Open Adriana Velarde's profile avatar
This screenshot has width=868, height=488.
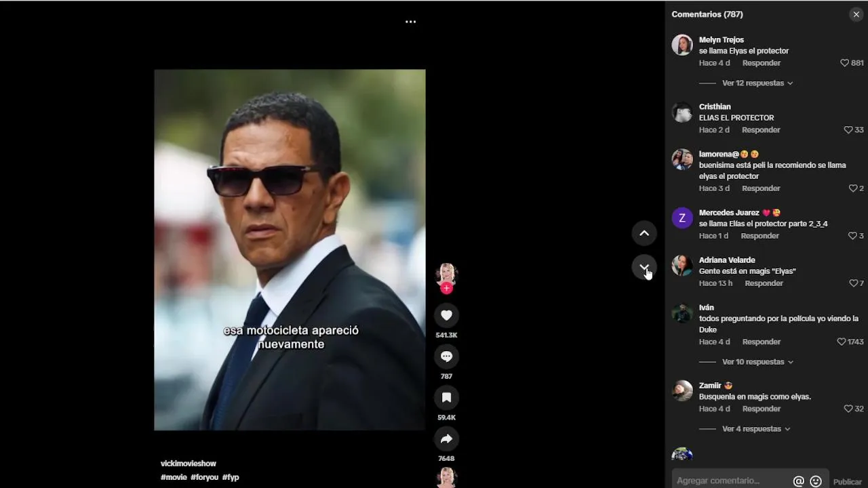click(682, 265)
